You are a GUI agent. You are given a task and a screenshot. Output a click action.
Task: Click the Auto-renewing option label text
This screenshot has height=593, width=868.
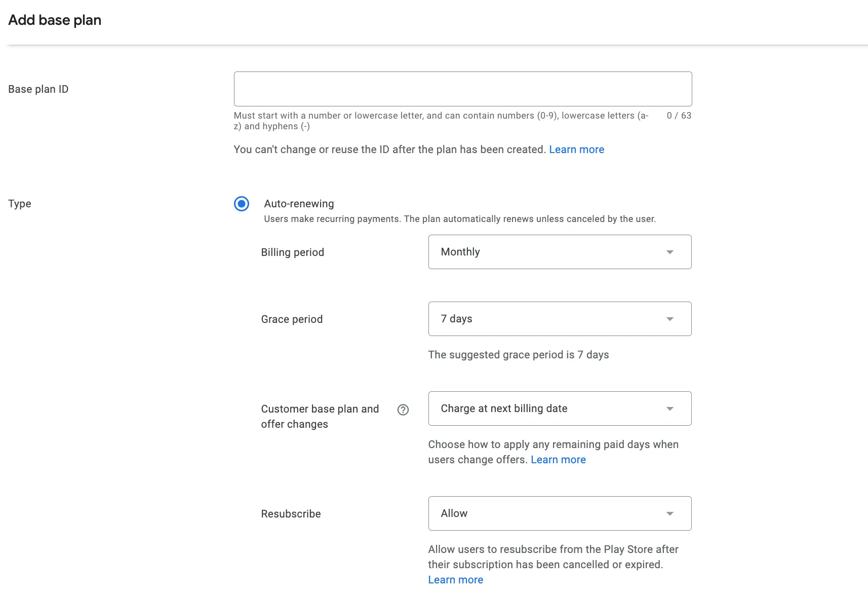(299, 204)
